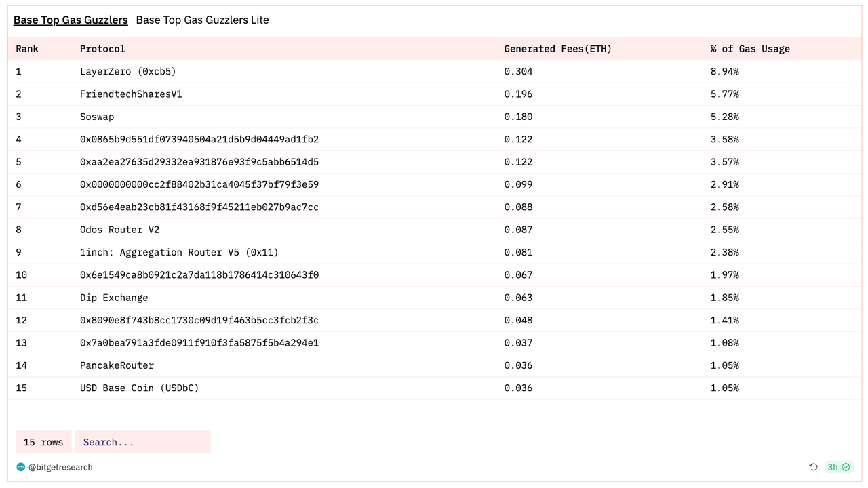This screenshot has width=868, height=488.
Task: Click the 0.180 fees value for Soswap
Action: click(518, 117)
